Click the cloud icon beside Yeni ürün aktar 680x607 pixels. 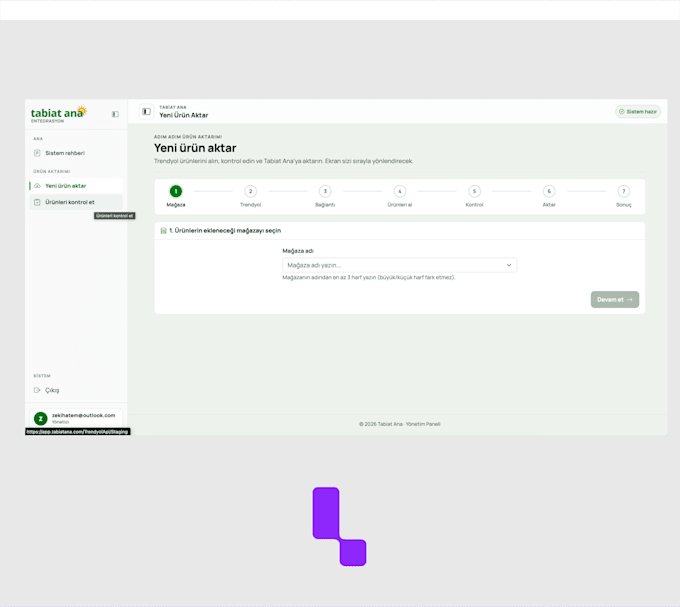(x=37, y=186)
